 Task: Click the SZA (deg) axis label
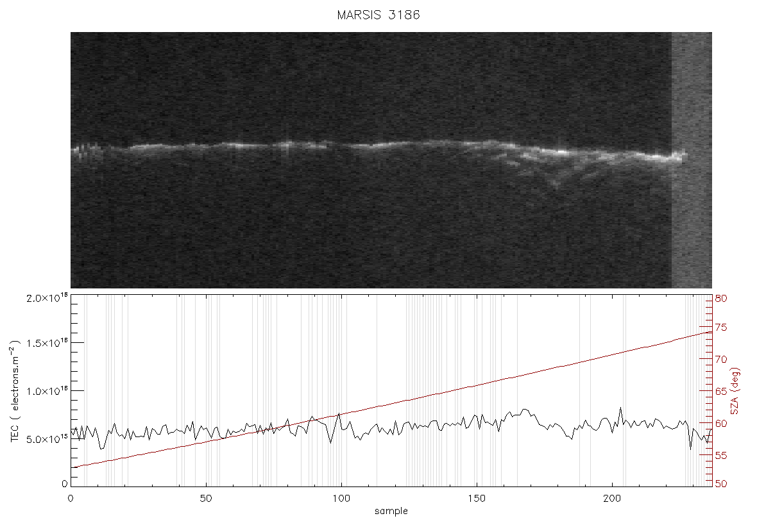click(x=735, y=391)
